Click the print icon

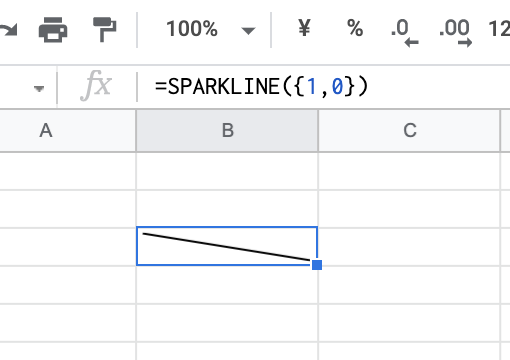tap(53, 30)
